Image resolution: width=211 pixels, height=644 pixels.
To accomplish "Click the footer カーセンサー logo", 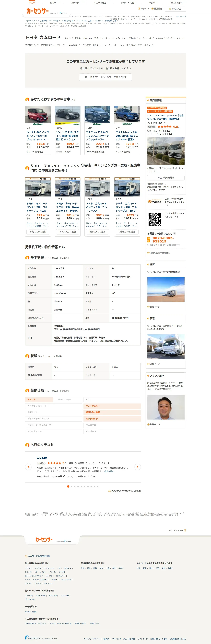I will pos(44,540).
